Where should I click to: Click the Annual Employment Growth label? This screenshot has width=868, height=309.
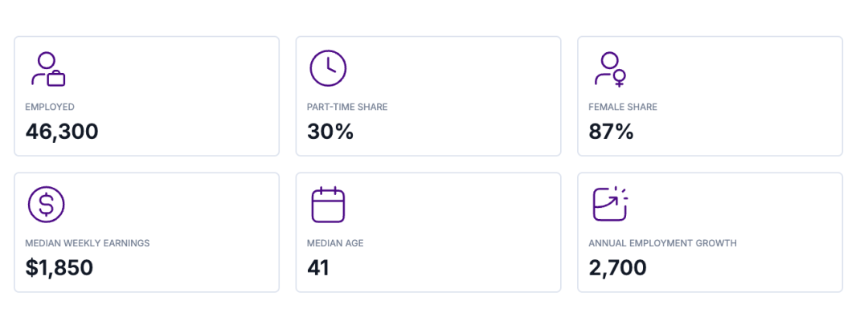click(662, 243)
